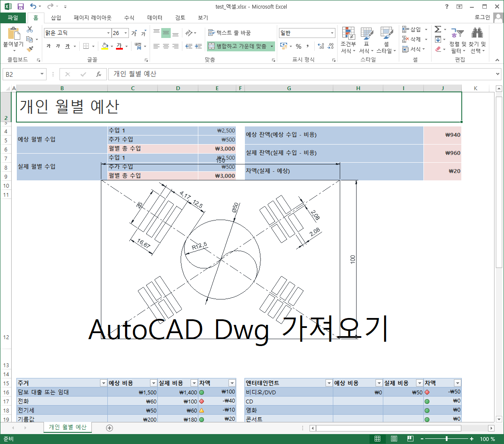
Task: Switch to 데이터 ribbon tab
Action: (x=155, y=18)
